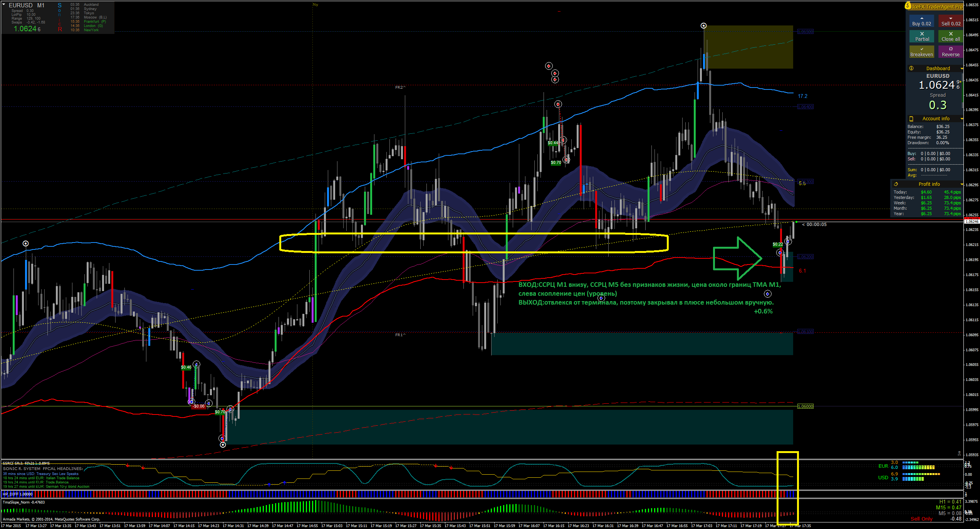Click the time axis label 17 Mar 15:03
The width and height of the screenshot is (980, 529).
click(332, 526)
